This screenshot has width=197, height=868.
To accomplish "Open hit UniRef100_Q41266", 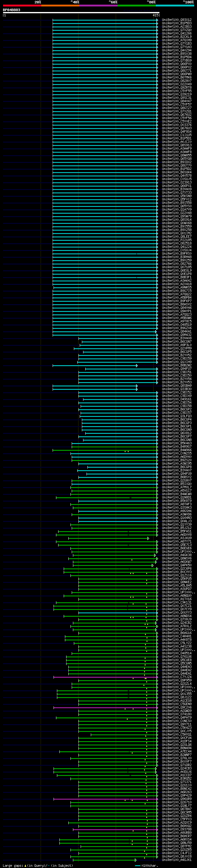I will click(x=177, y=33).
